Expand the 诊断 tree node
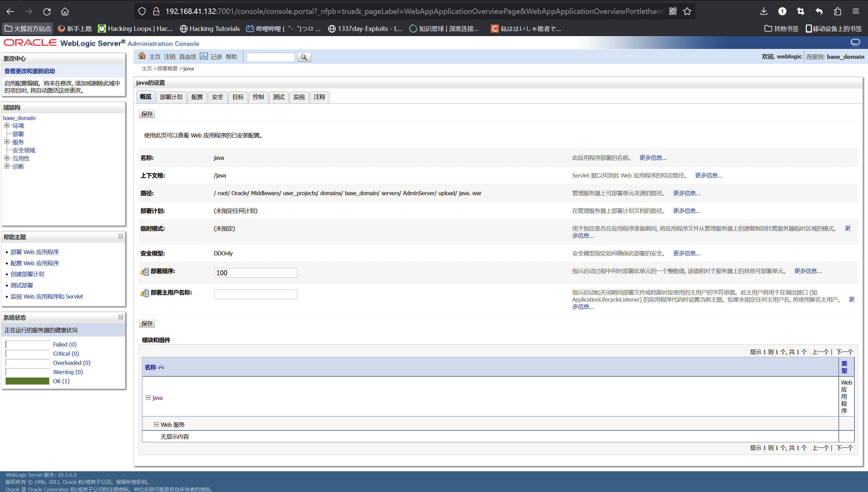Image resolution: width=868 pixels, height=492 pixels. pyautogui.click(x=6, y=166)
